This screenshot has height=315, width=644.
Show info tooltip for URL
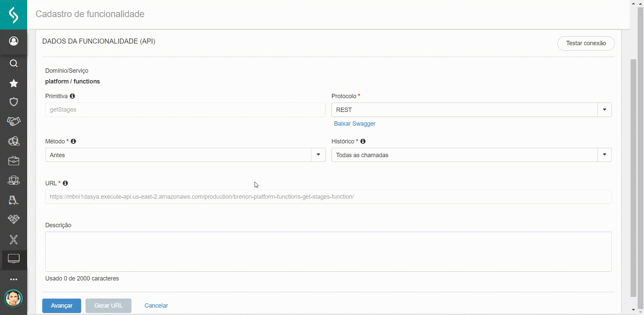click(65, 183)
